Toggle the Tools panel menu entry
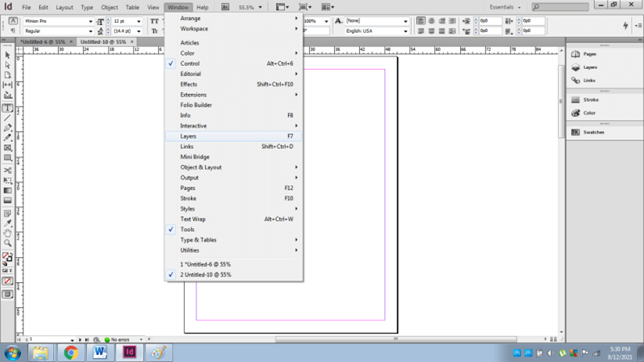Image resolution: width=644 pixels, height=362 pixels. coord(234,230)
